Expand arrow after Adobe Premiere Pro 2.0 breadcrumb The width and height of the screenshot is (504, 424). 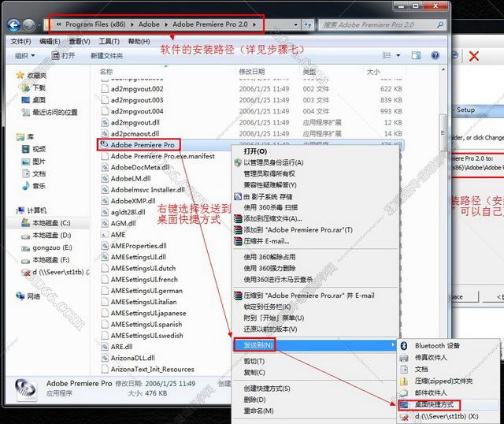click(254, 24)
